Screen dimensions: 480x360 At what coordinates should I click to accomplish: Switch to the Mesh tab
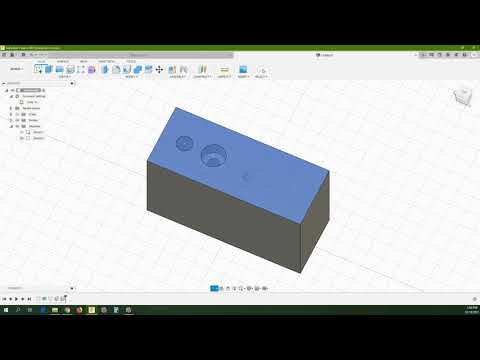point(83,61)
